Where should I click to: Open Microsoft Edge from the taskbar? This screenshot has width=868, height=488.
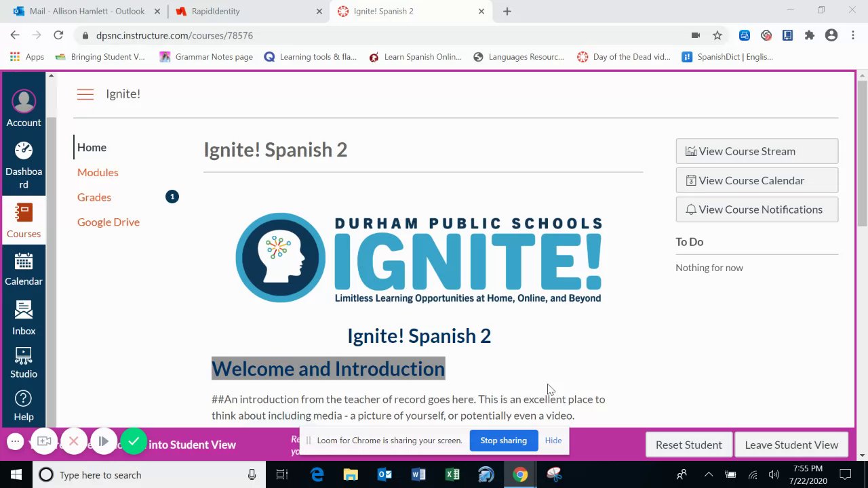coord(317,474)
